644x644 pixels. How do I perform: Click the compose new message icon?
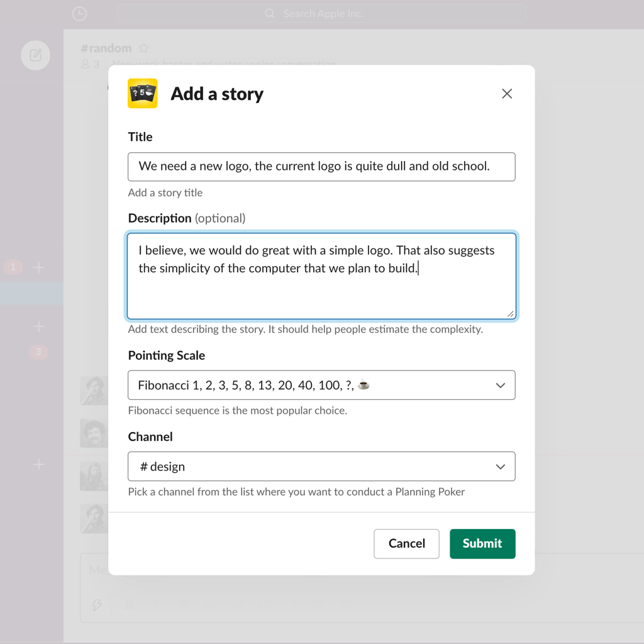36,55
